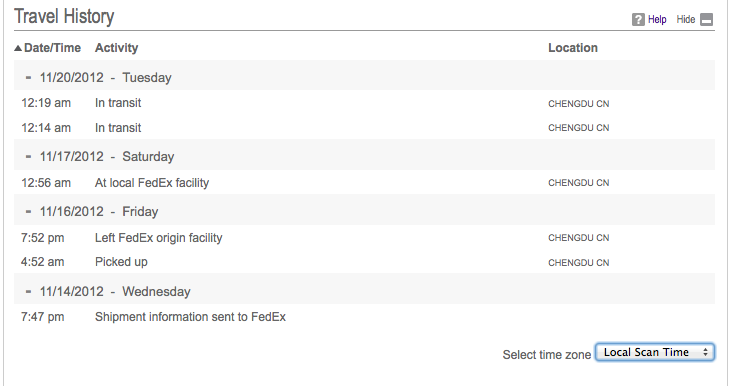Sort by the Date/Time column header
Image resolution: width=732 pixels, height=386 pixels.
(x=52, y=48)
